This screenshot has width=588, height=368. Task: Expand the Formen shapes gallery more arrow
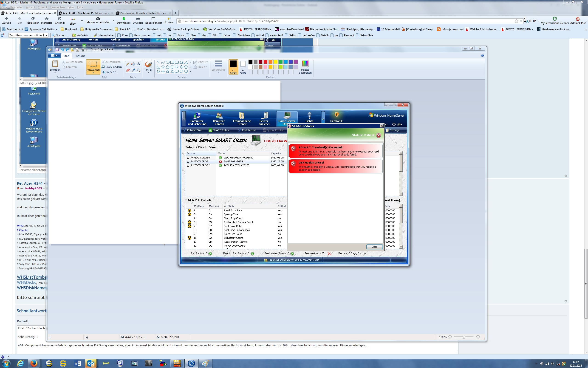point(190,72)
